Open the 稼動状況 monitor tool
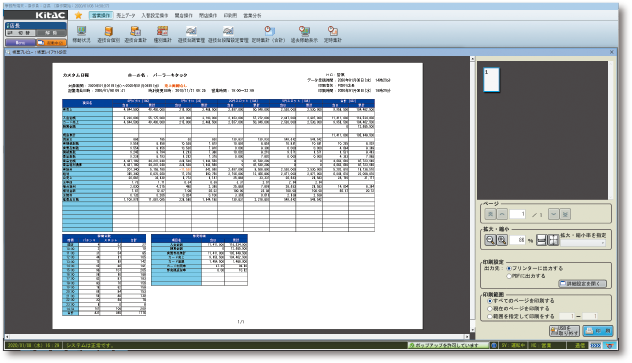Image resolution: width=632 pixels, height=363 pixels. click(81, 34)
